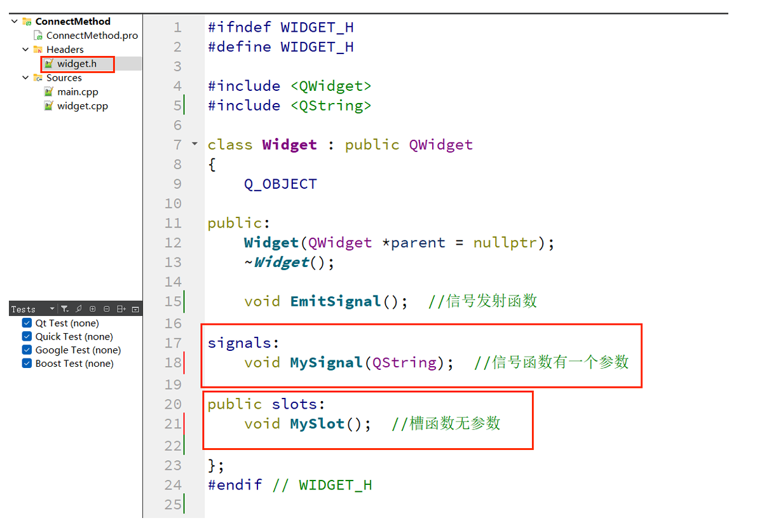Click line number 17 in the editor
The height and width of the screenshot is (532, 762).
tap(172, 343)
